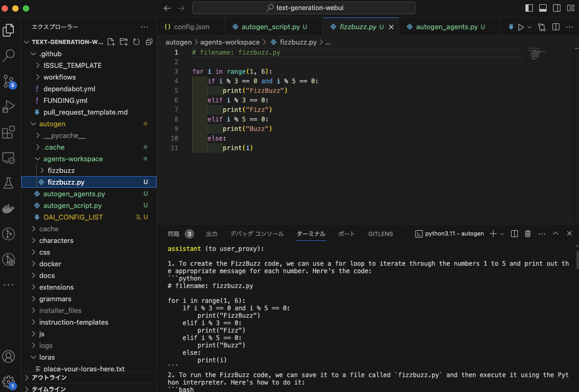Open OAI_CONFIG_LIST in the file tree
Screen dimensions: 579x392
pyautogui.click(x=89, y=217)
